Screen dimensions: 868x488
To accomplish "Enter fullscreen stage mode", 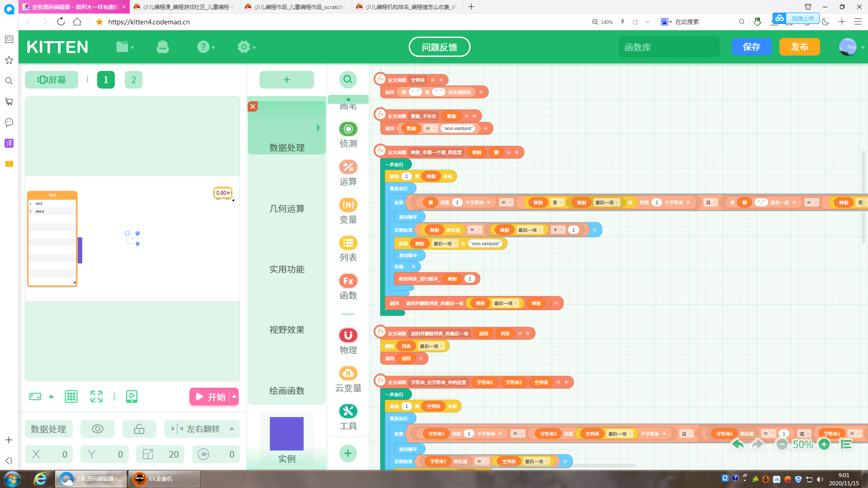I will tap(96, 396).
